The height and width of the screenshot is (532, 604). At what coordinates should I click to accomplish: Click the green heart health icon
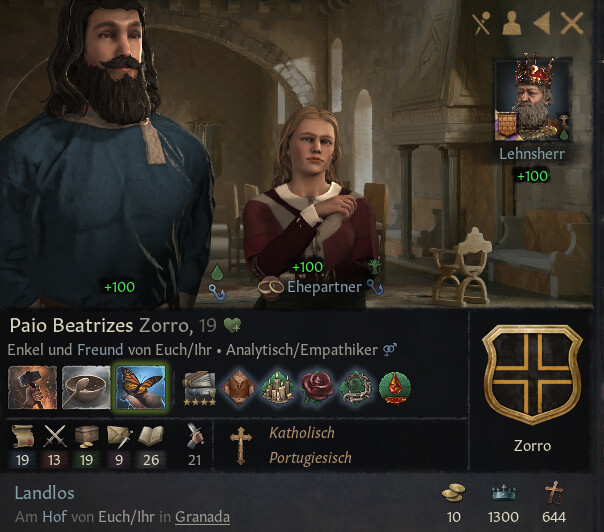tap(232, 326)
